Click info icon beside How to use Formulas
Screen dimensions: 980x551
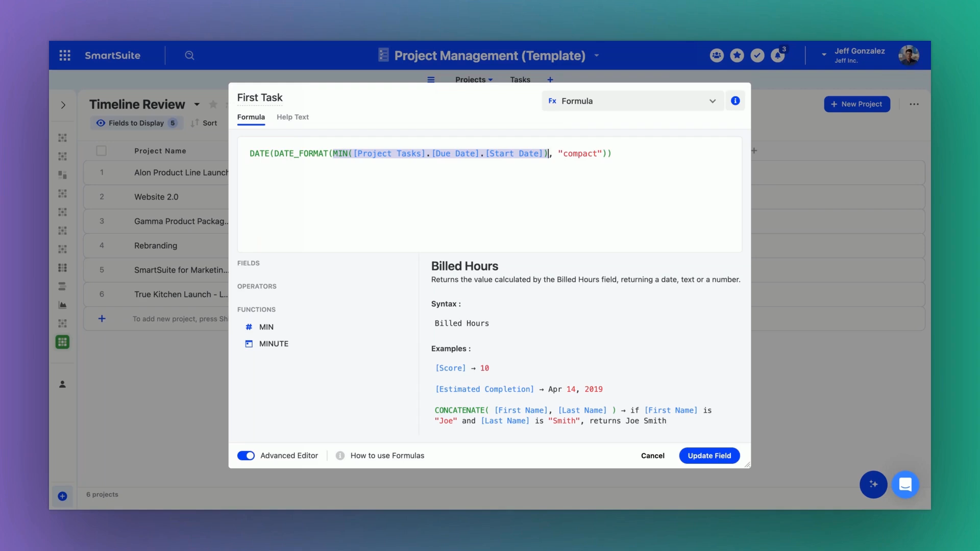click(340, 456)
